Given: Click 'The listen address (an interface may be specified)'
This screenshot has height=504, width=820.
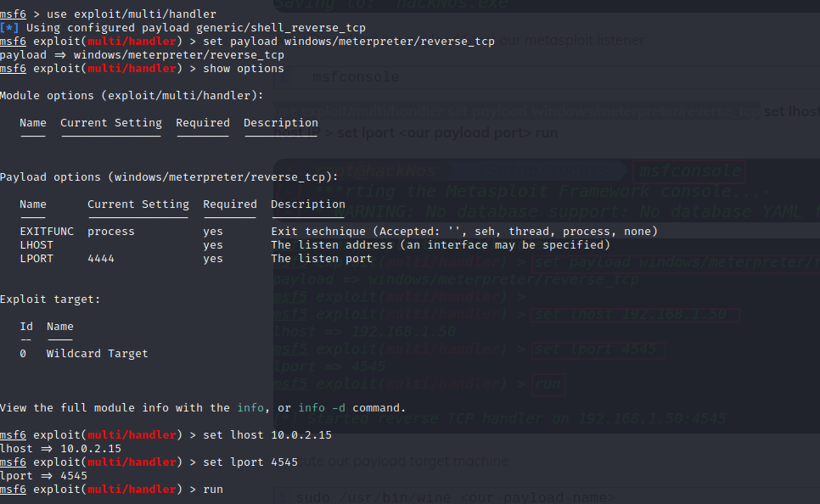Looking at the screenshot, I should coord(441,245).
